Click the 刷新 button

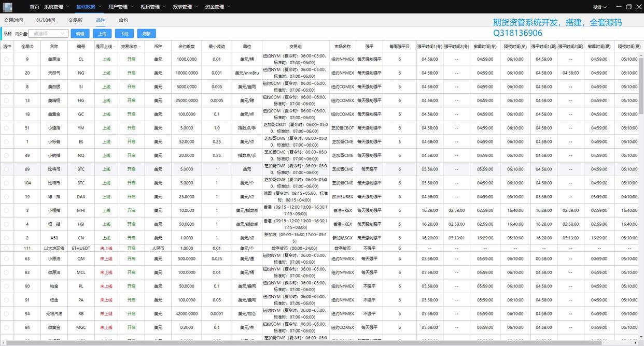pyautogui.click(x=146, y=34)
